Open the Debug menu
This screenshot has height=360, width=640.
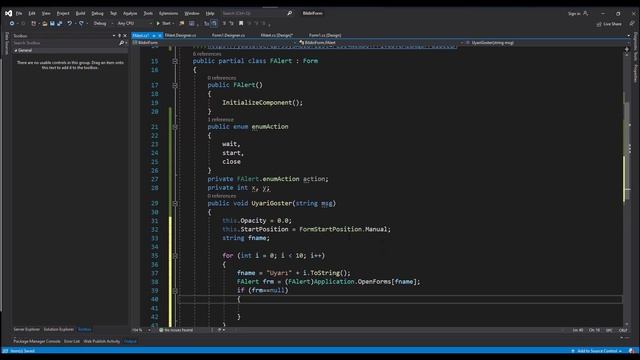tap(98, 13)
